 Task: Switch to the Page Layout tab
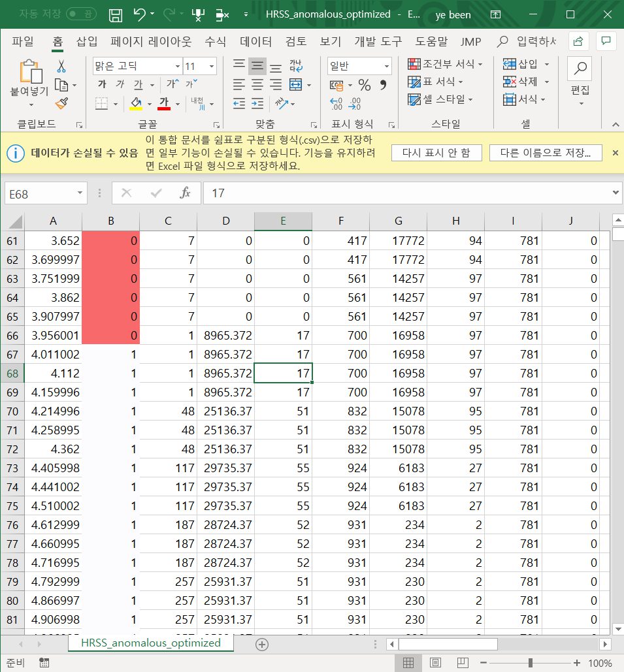(x=151, y=41)
